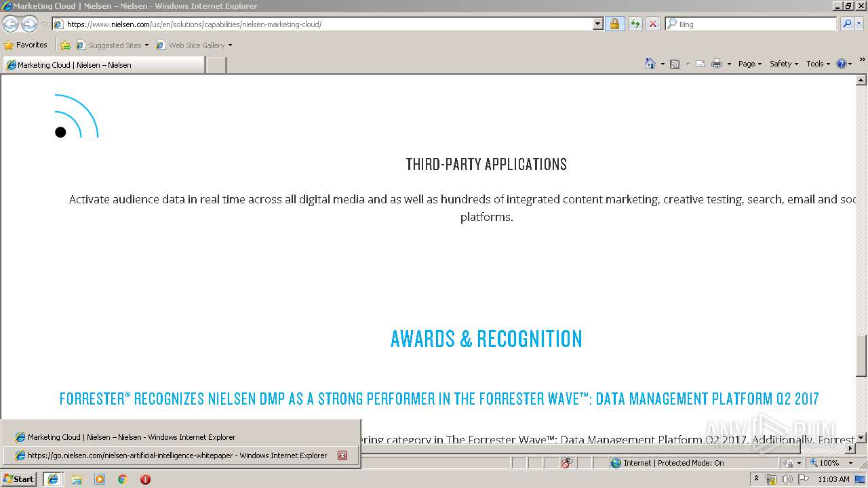This screenshot has width=868, height=488.
Task: Open Suggested Sites
Action: tap(108, 45)
